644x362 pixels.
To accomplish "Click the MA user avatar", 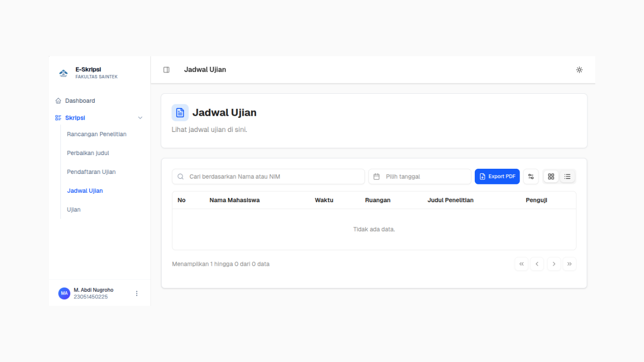I will click(64, 294).
